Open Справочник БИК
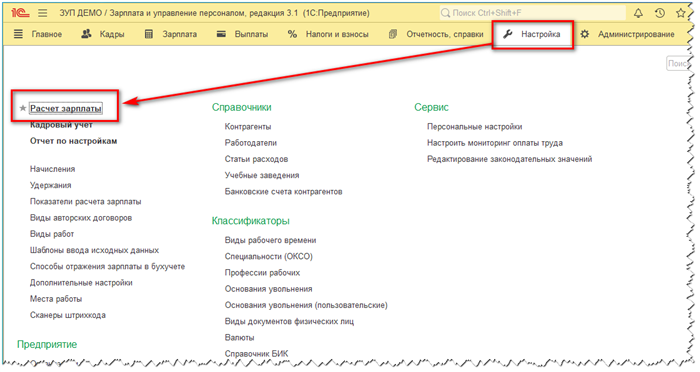 tap(257, 353)
